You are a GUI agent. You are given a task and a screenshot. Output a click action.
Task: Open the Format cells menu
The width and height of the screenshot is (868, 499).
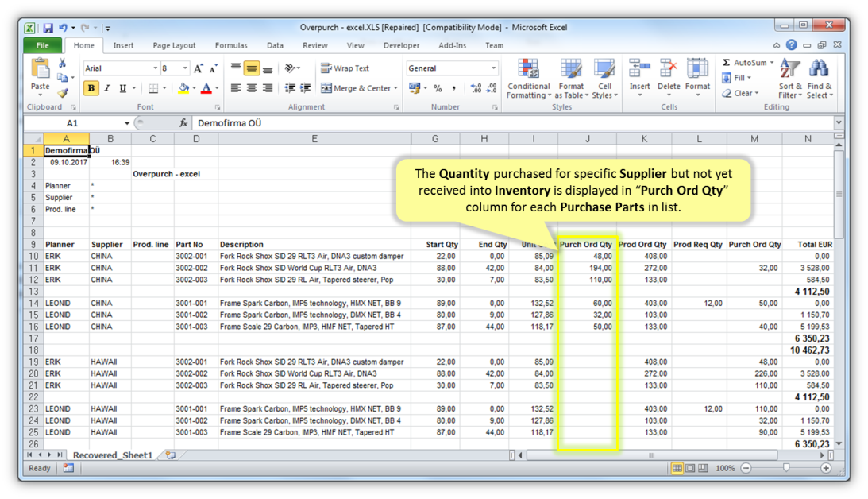697,78
